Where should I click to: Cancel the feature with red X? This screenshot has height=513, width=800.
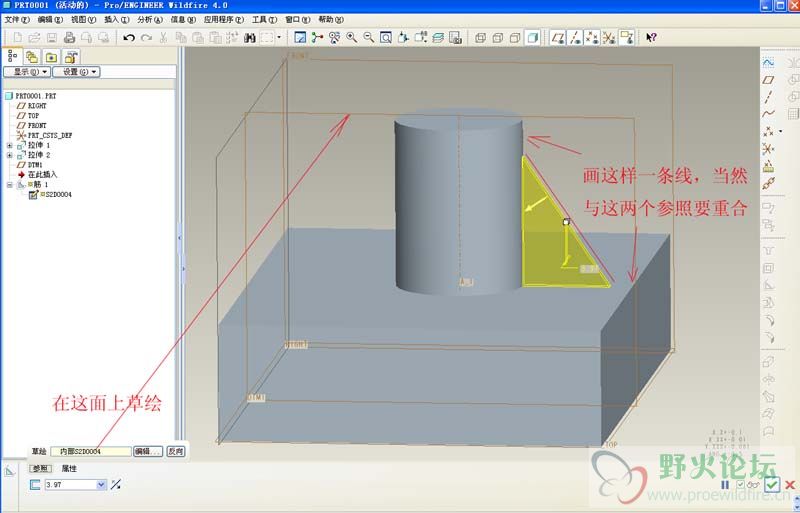pos(790,484)
